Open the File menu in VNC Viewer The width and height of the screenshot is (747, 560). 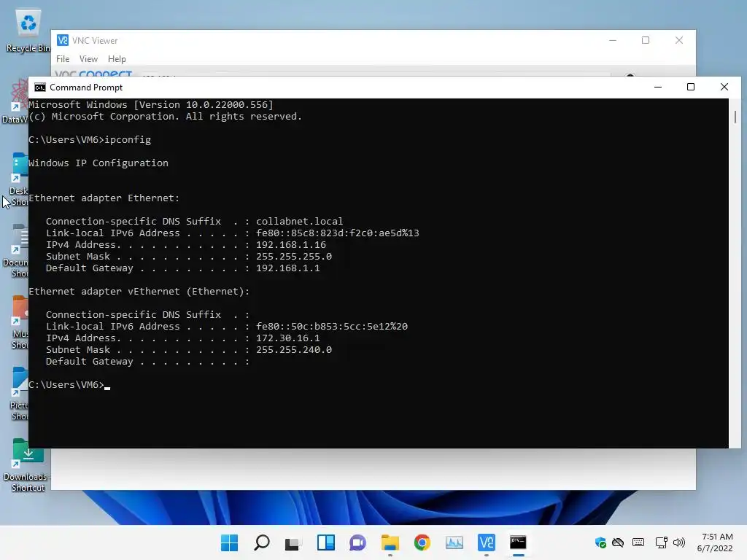point(63,59)
